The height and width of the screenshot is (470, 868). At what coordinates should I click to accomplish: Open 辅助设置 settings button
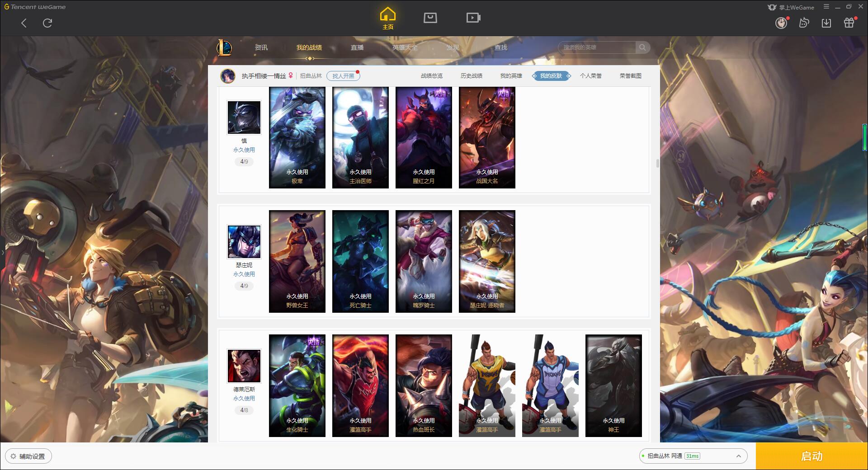pos(28,456)
